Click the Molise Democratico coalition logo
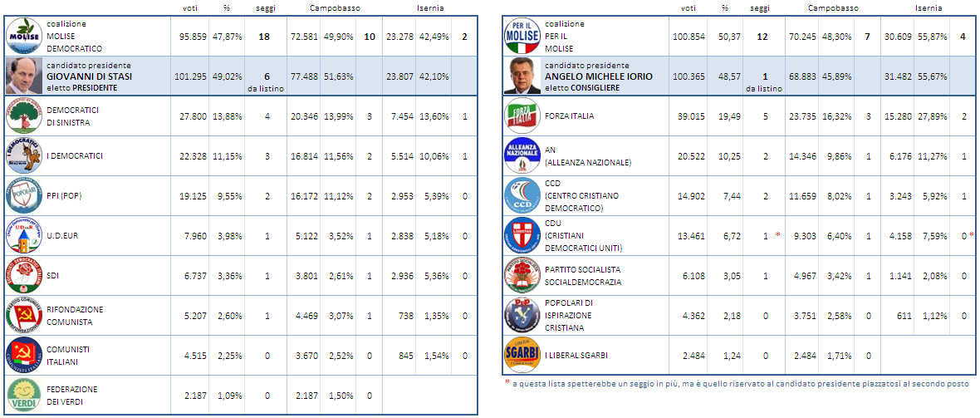The height and width of the screenshot is (418, 980). (x=24, y=36)
